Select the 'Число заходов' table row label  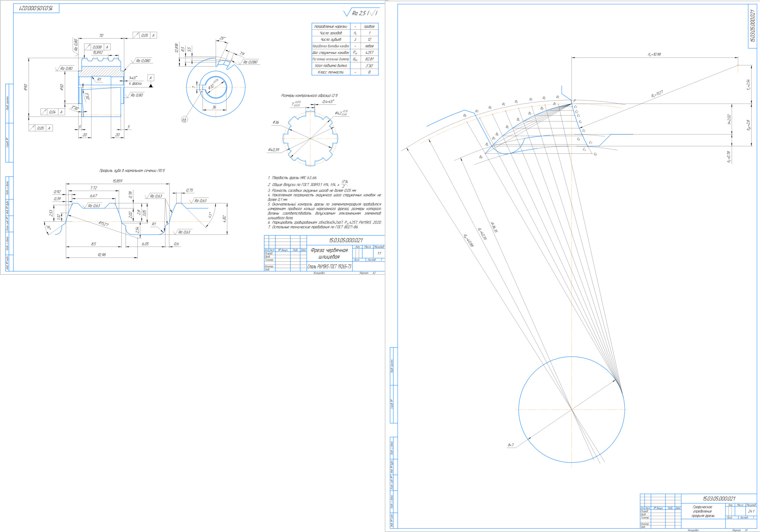tap(331, 33)
